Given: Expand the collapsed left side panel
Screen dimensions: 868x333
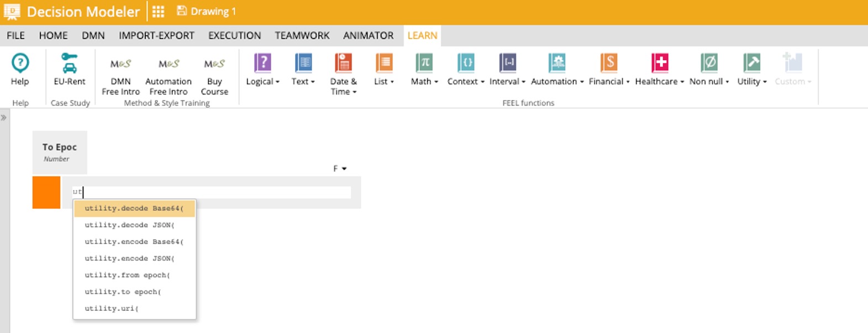Looking at the screenshot, I should coord(4,118).
